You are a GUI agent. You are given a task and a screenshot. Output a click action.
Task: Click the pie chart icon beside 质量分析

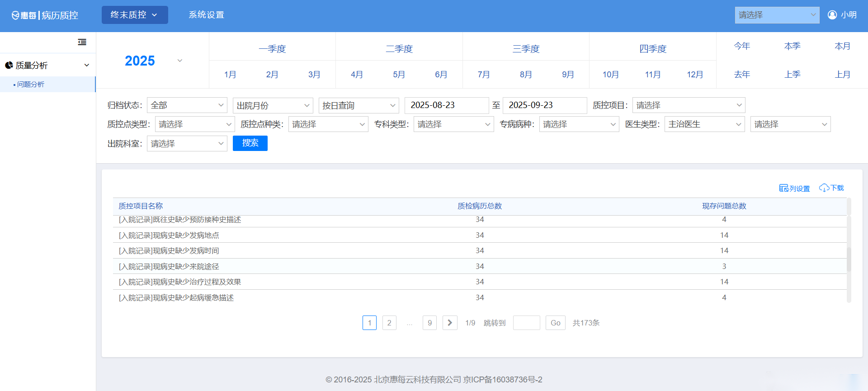[9, 65]
